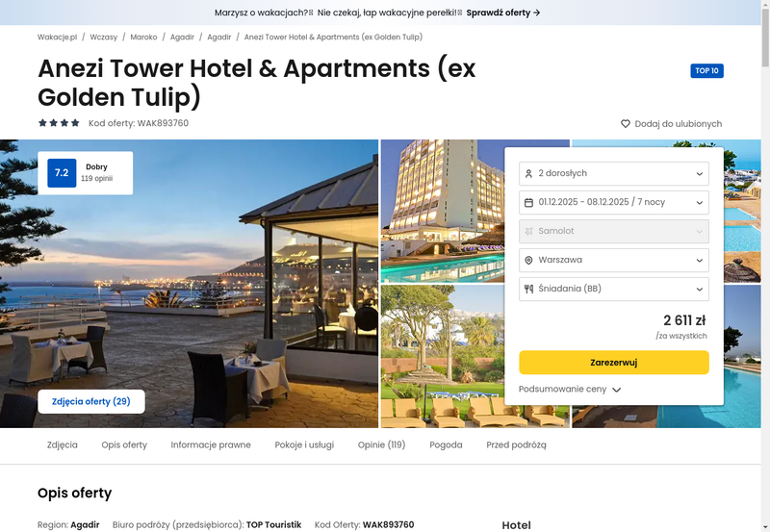This screenshot has height=532, width=770.
Task: Click the fork and knife meal icon
Action: (x=528, y=289)
